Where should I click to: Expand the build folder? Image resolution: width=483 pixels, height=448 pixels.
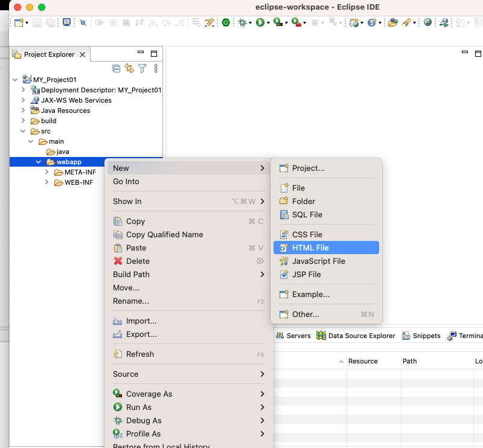23,120
